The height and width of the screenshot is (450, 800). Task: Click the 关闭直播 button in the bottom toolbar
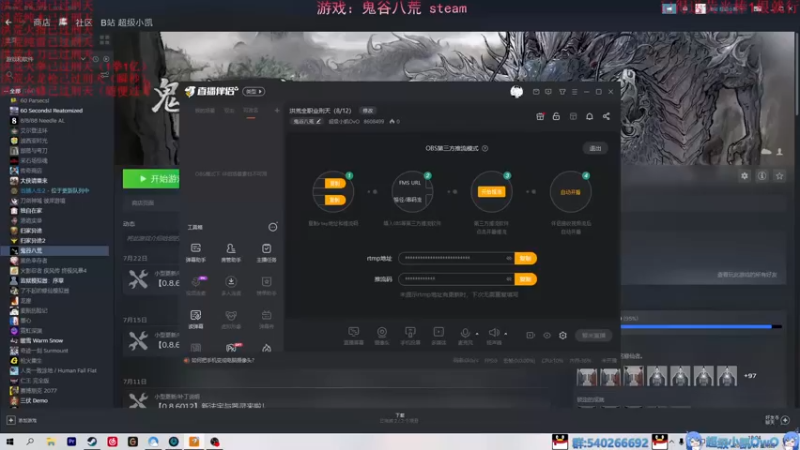[x=593, y=335]
